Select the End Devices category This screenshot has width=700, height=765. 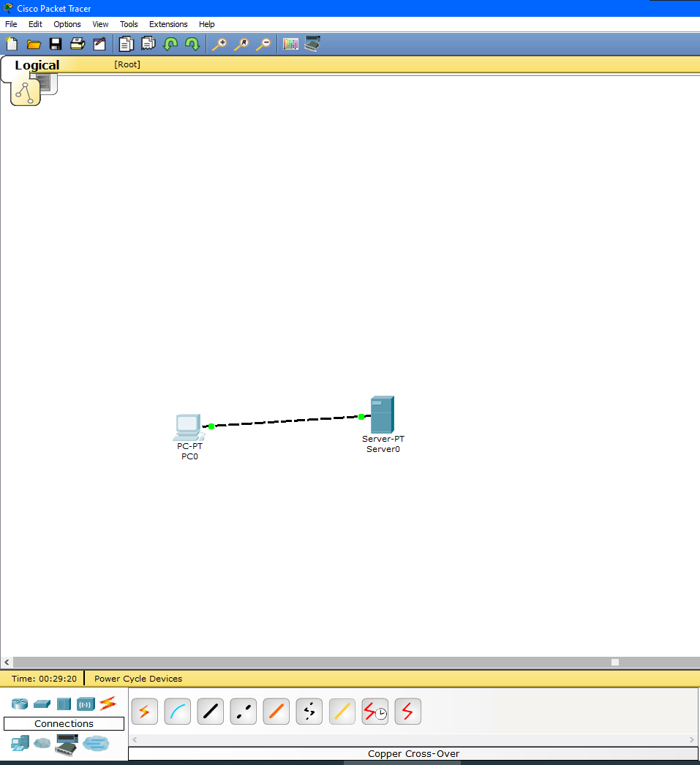tap(20, 744)
